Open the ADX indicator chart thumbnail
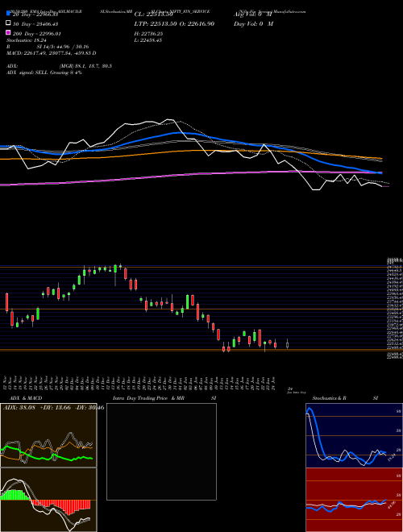This screenshot has width=403, height=532. click(48, 435)
